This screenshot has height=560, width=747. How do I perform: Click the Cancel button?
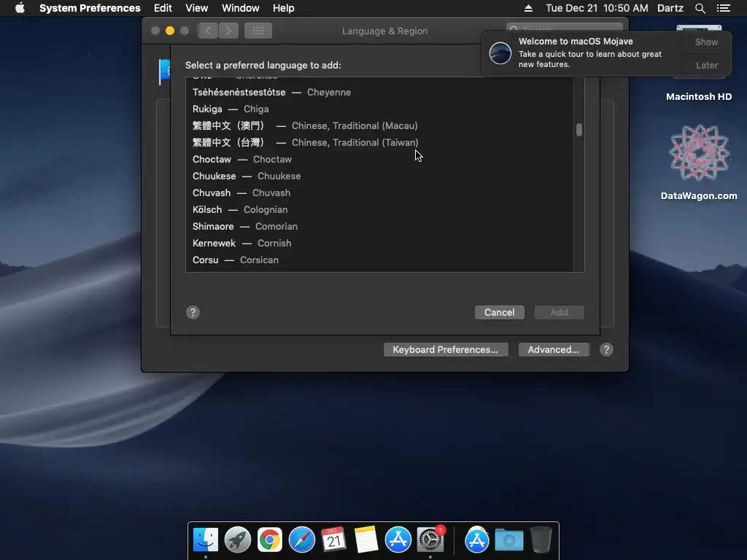click(499, 312)
